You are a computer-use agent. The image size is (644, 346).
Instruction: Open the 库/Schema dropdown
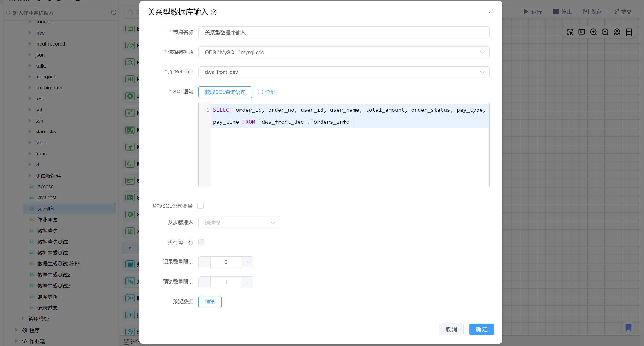pos(344,72)
